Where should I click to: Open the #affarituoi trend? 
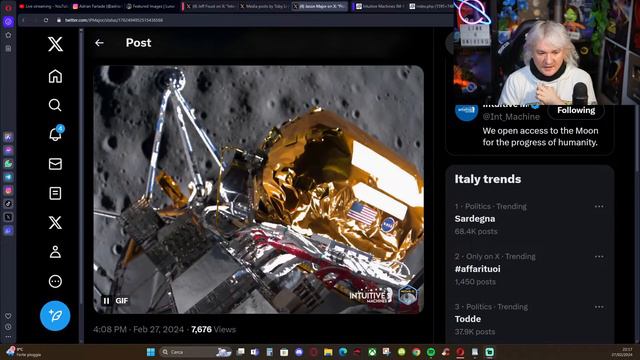pyautogui.click(x=477, y=269)
